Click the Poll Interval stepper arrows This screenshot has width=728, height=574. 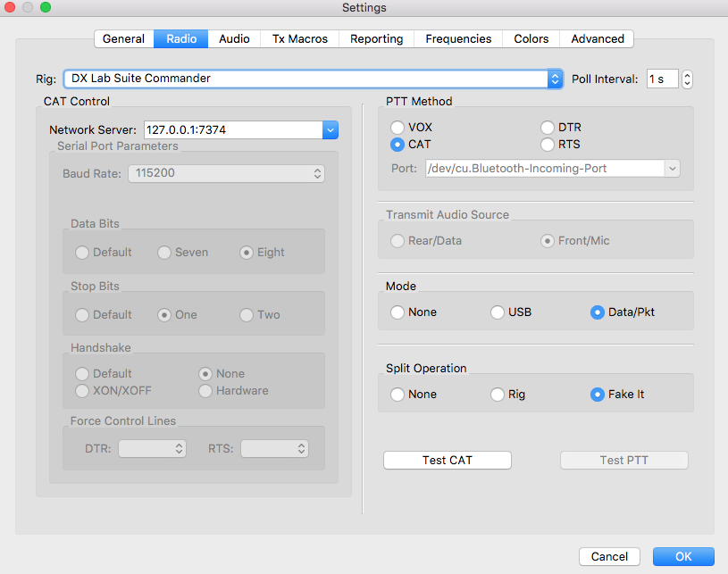686,79
